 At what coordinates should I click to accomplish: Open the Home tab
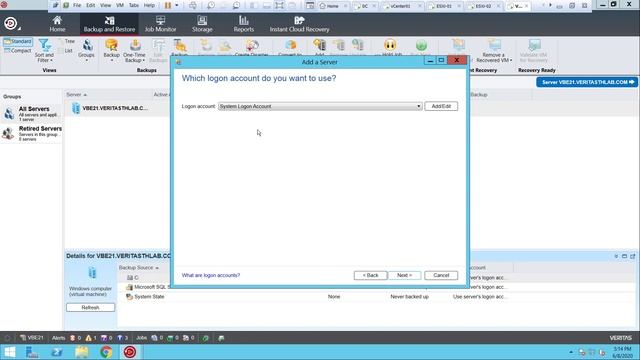57,24
